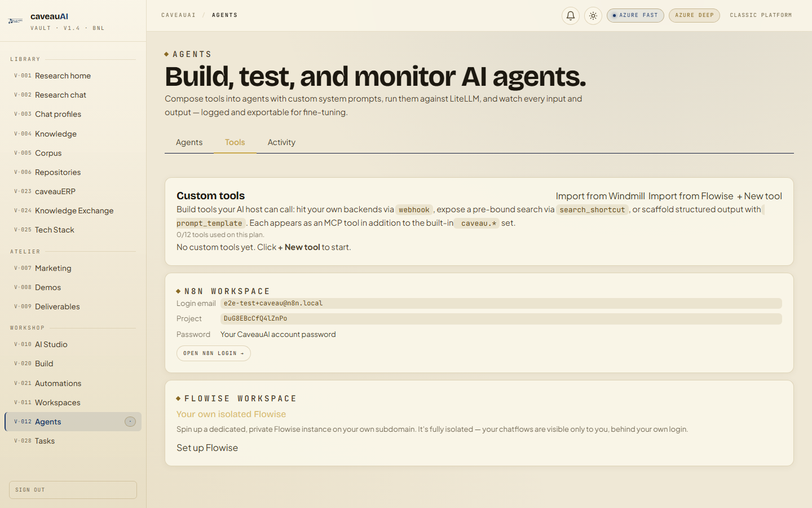
Task: Click the + New tool button
Action: [759, 196]
